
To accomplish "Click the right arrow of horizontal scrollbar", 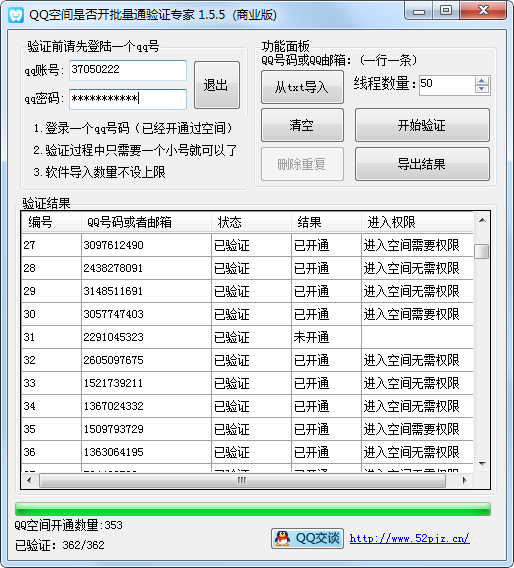I will tap(465, 481).
